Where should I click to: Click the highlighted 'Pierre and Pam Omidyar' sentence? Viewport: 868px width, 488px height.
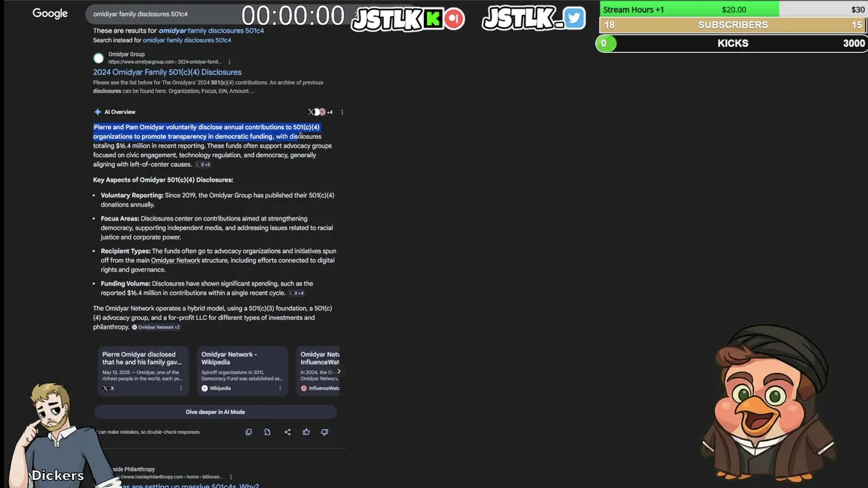pyautogui.click(x=206, y=131)
